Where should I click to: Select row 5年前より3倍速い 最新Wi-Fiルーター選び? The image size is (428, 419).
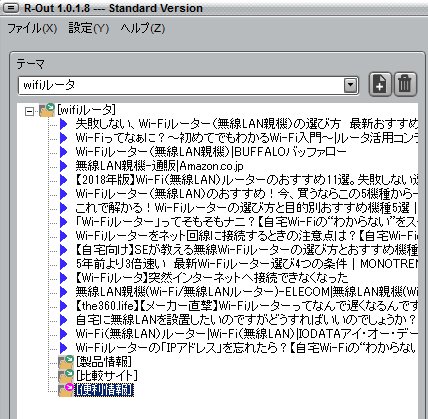point(247,264)
